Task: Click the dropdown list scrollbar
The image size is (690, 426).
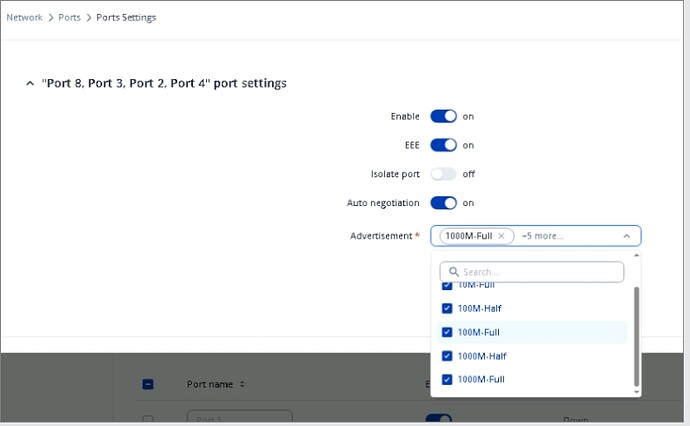Action: pyautogui.click(x=636, y=335)
